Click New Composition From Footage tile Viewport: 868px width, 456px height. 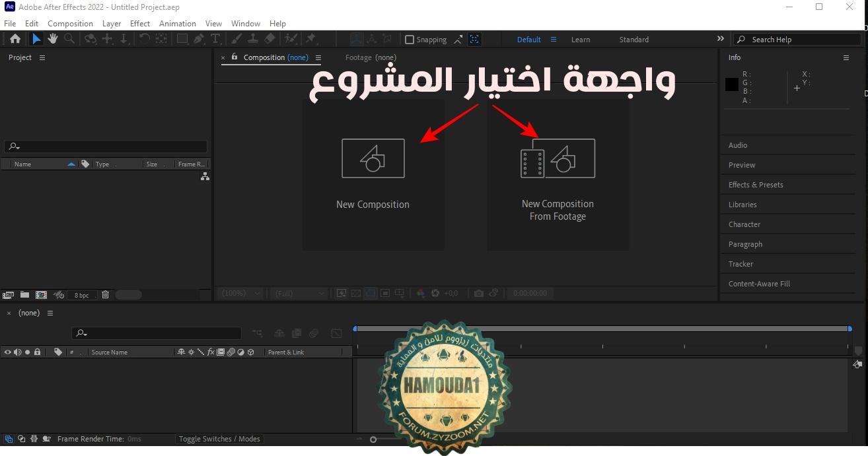[558, 175]
